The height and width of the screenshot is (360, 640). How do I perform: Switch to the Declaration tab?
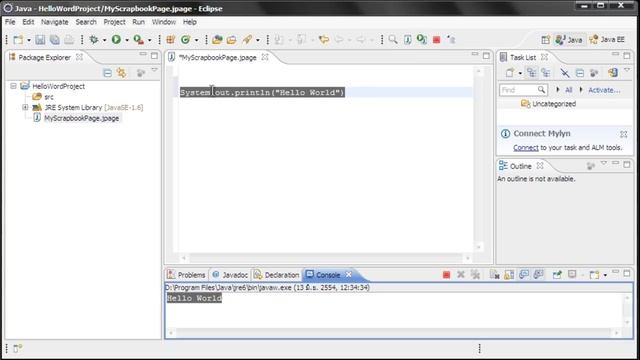(x=277, y=275)
